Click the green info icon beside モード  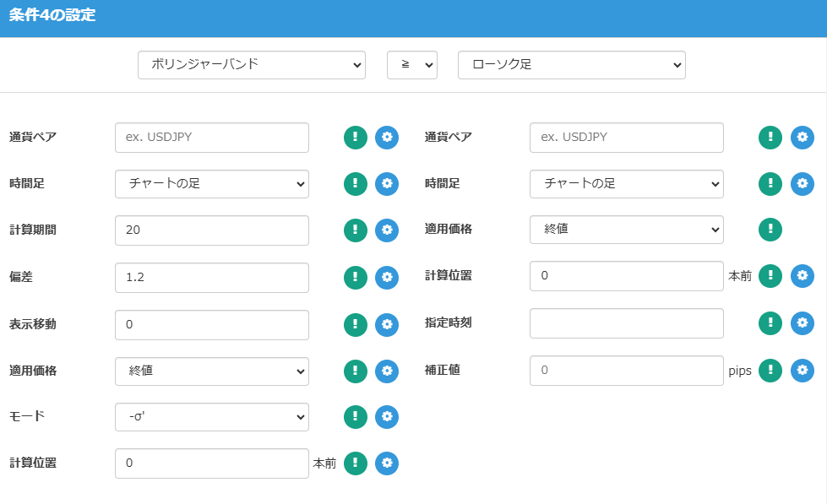pos(356,417)
